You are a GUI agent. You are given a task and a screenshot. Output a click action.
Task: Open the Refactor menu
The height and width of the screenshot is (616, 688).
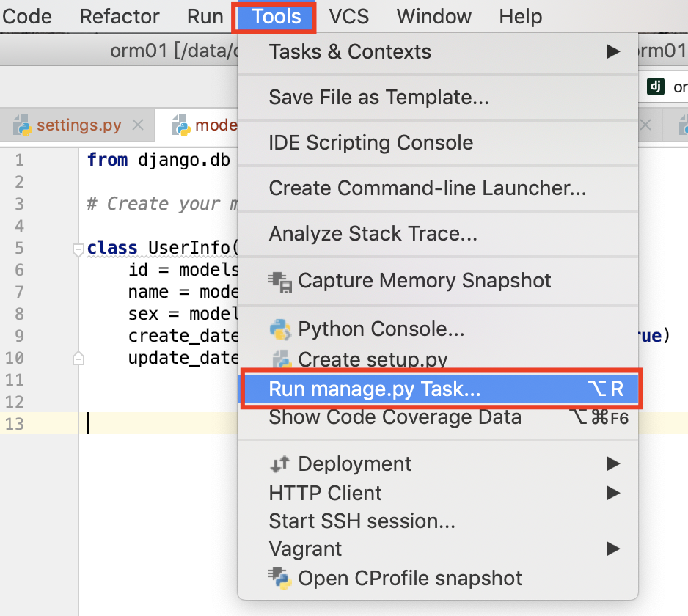pos(120,16)
